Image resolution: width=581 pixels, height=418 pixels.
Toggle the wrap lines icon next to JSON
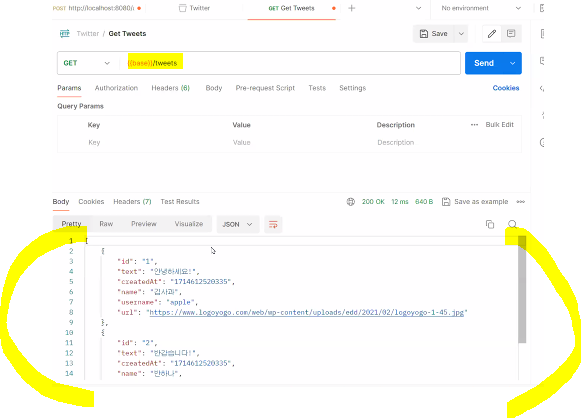pos(273,225)
